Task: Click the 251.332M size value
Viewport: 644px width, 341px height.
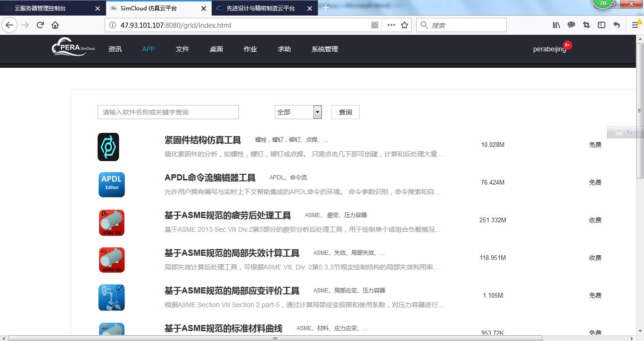Action: click(493, 220)
